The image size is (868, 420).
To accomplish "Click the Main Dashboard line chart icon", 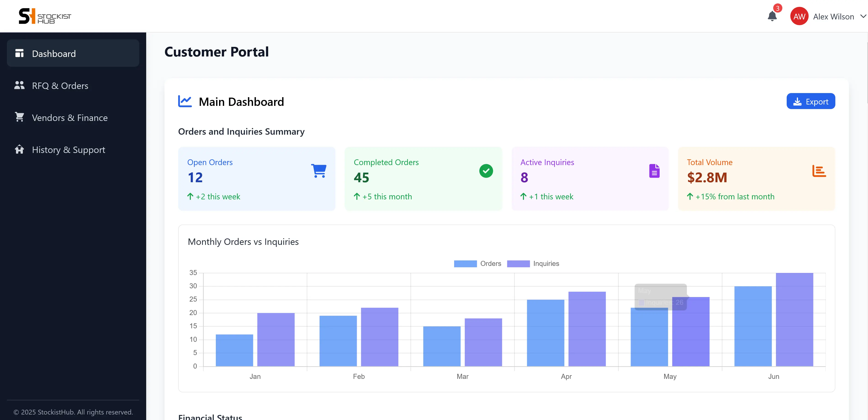I will [x=185, y=101].
